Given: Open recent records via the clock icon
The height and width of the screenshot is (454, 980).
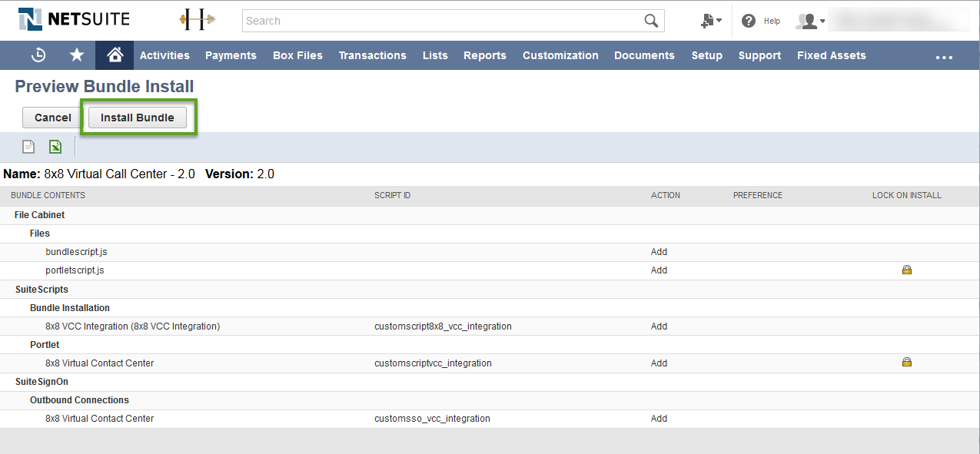Looking at the screenshot, I should click(38, 55).
